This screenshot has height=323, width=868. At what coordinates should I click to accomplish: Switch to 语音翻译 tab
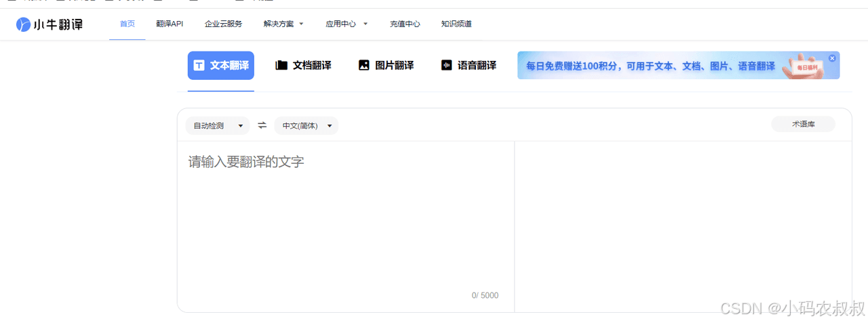click(469, 66)
